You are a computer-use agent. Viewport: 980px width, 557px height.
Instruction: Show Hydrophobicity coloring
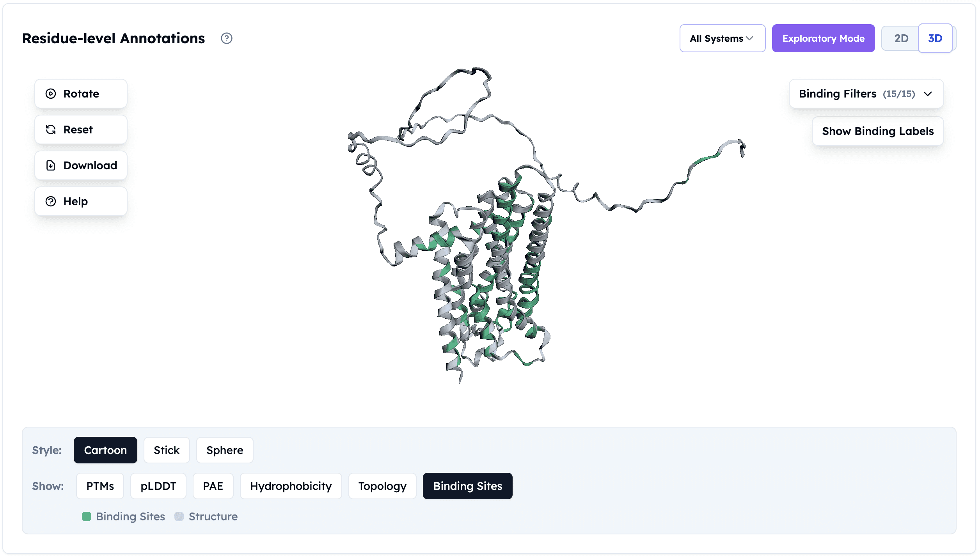(291, 486)
